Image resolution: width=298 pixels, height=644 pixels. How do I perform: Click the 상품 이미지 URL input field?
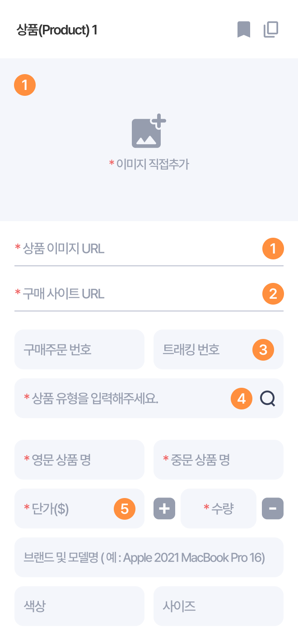[x=135, y=249]
